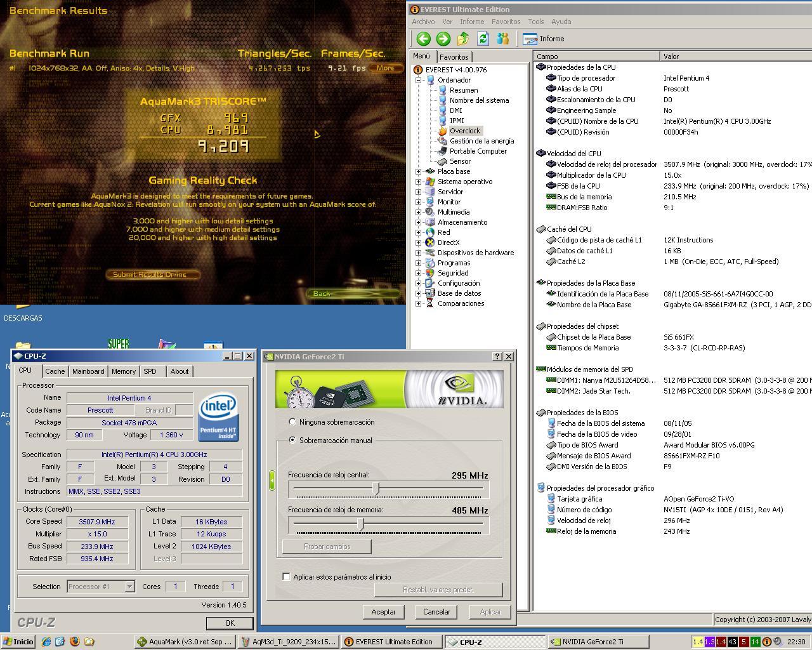Open the Herramientas 'Tools' menu in EVEREST
Screen dimensions: 812x650
point(536,22)
